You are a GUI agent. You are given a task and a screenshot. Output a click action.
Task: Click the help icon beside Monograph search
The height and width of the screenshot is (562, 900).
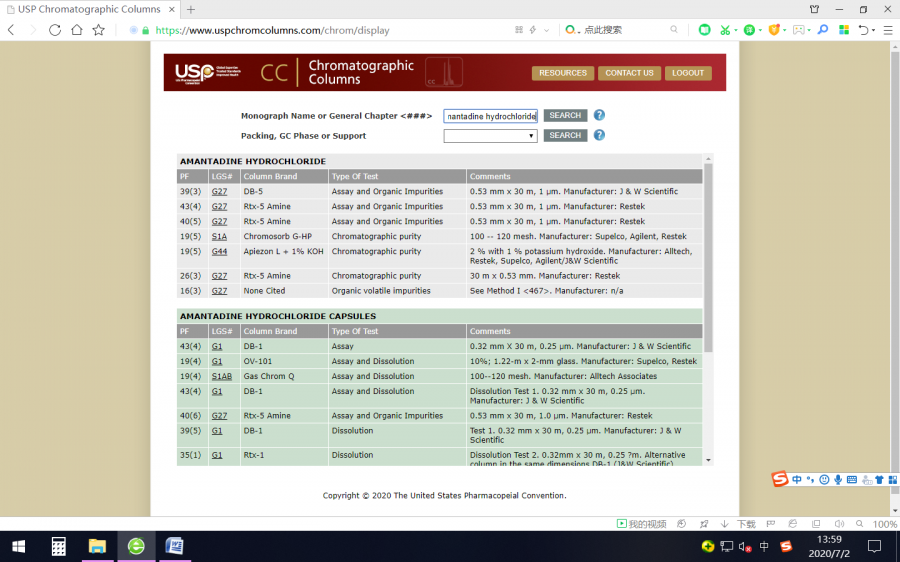coord(599,115)
